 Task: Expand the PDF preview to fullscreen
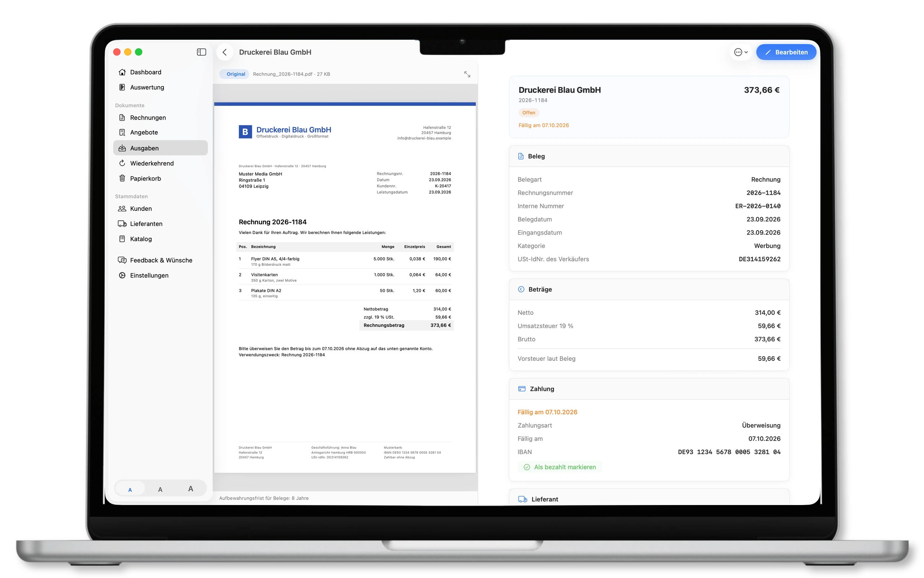(x=467, y=74)
